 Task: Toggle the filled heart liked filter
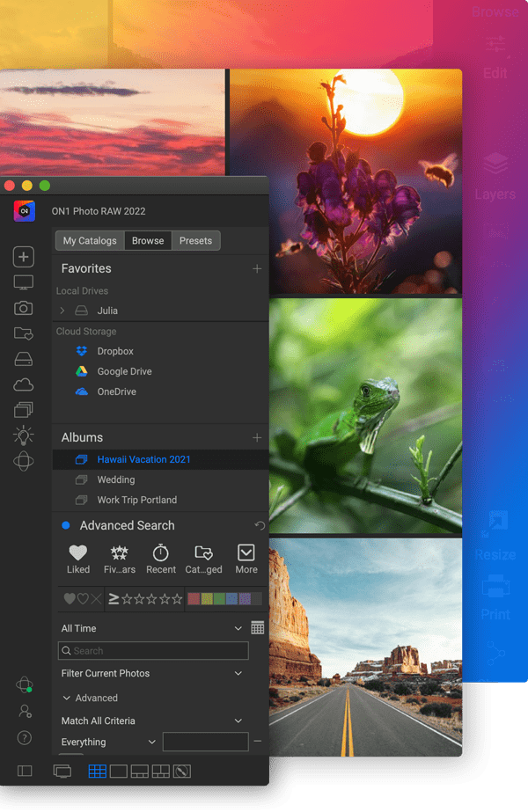(x=70, y=599)
